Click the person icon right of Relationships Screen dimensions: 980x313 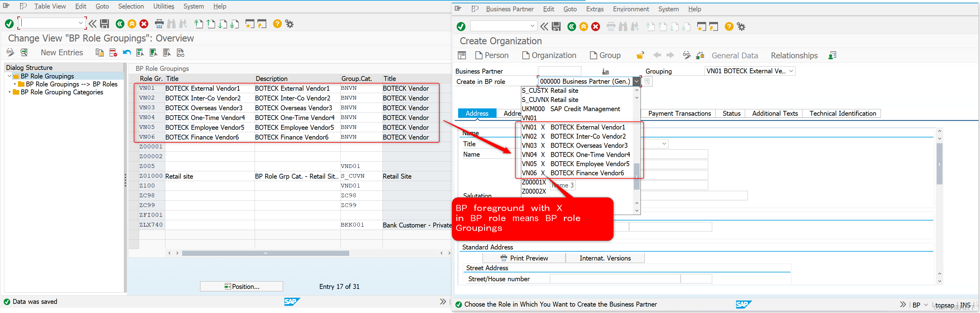click(832, 56)
